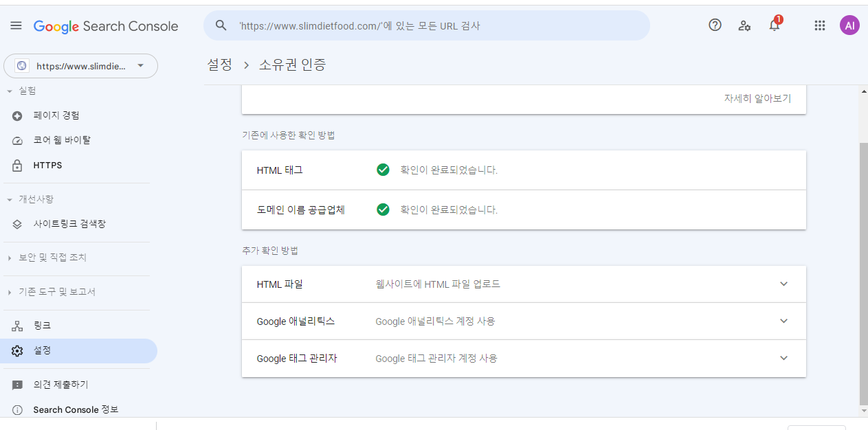This screenshot has width=868, height=430.
Task: Open the notifications bell
Action: pos(775,25)
